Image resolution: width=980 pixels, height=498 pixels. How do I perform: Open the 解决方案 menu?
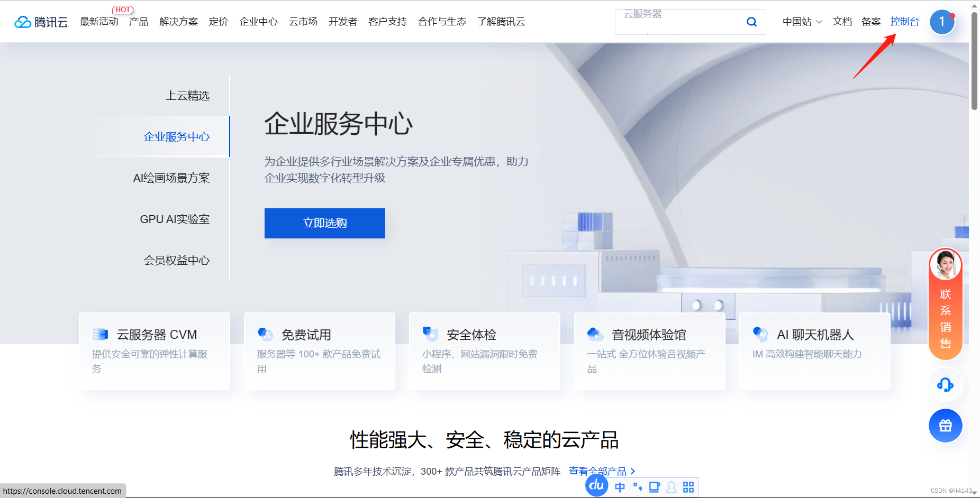[x=178, y=22]
